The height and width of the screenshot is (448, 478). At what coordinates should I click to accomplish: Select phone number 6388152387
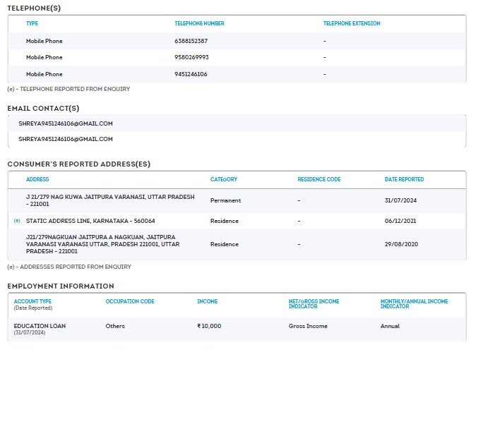tap(191, 41)
